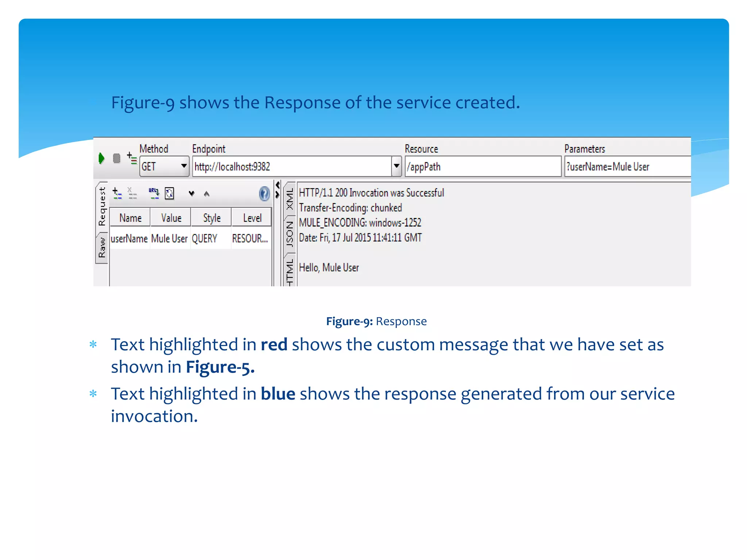This screenshot has height=560, width=747.
Task: Click the add to test case icon
Action: tap(132, 158)
